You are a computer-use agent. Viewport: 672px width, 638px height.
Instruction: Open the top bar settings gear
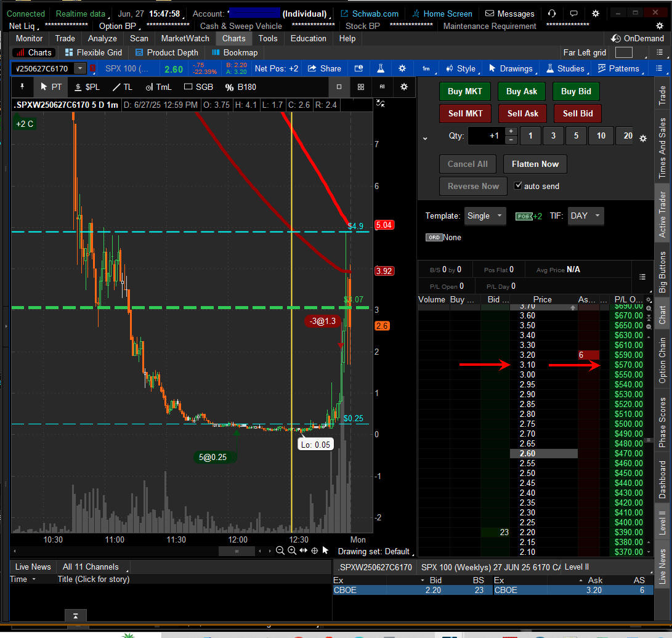coord(595,14)
